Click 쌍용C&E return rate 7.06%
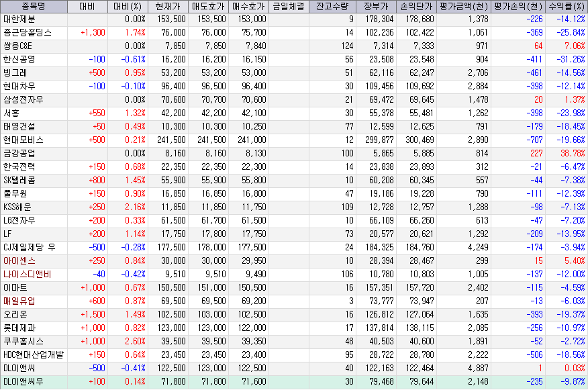Image resolution: width=588 pixels, height=390 pixels. [575, 46]
